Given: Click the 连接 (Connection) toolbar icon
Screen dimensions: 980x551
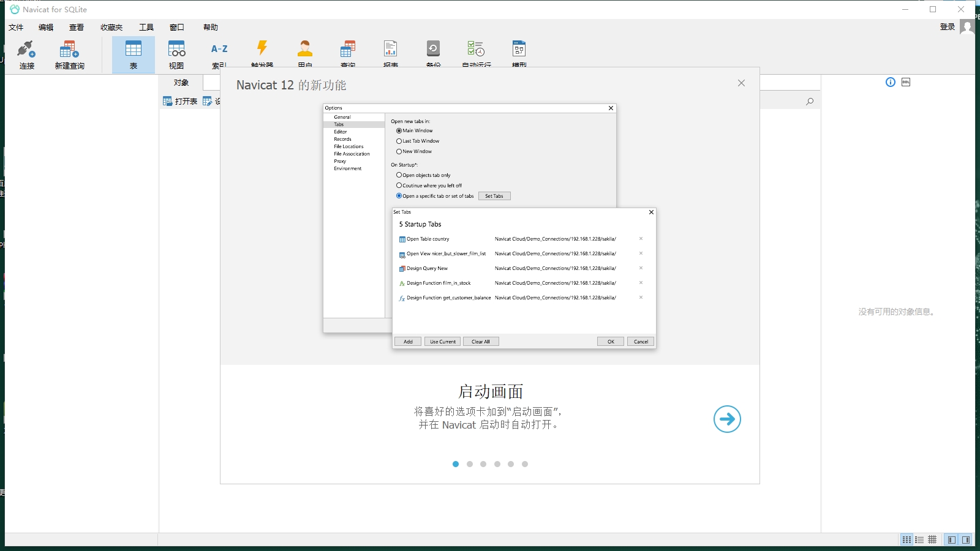Looking at the screenshot, I should click(x=27, y=54).
